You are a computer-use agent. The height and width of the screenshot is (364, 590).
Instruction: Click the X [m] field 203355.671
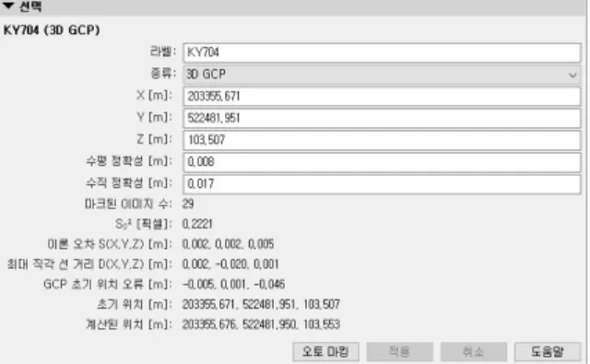382,96
